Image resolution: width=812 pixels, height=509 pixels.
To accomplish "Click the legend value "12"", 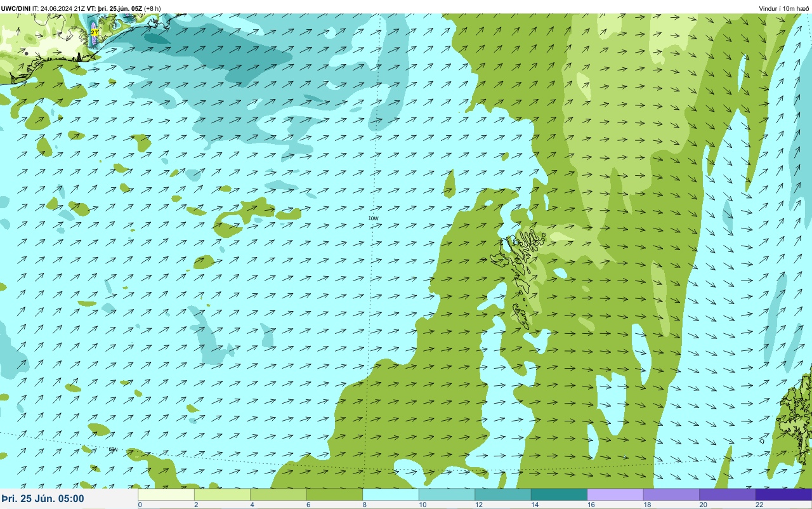I will point(478,505).
